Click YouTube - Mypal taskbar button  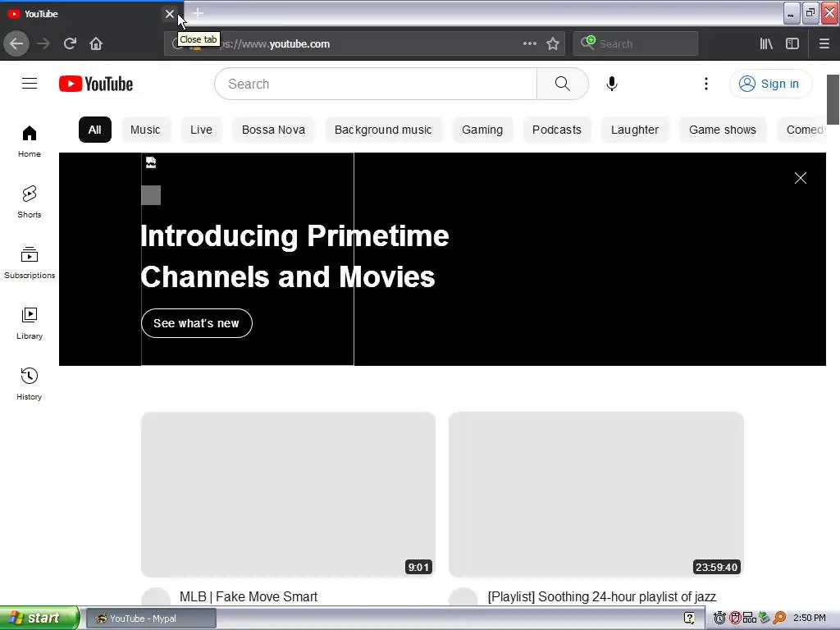pyautogui.click(x=151, y=619)
